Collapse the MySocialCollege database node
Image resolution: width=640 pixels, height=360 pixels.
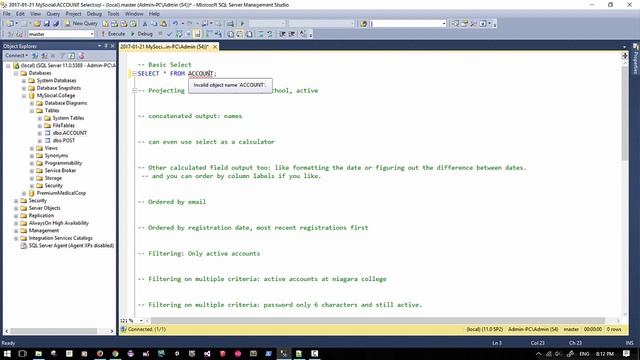(24, 96)
